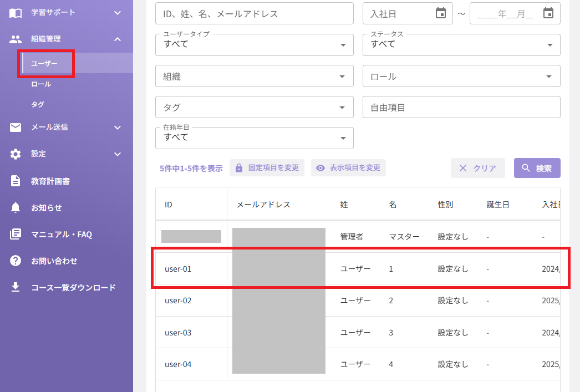Viewport: 580px width, 392px height.
Task: Click the 表示項目を変更 button
Action: point(348,168)
